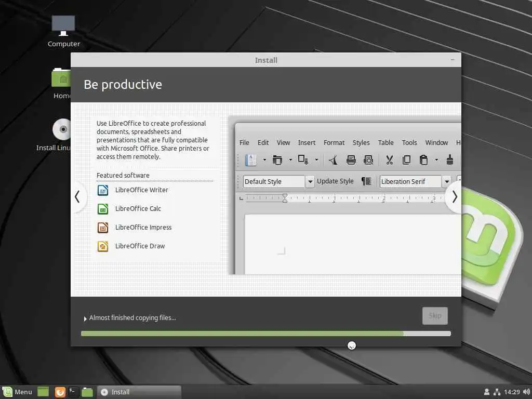532x399 pixels.
Task: Open the dropdown arrow beside the Open icon
Action: point(290,160)
